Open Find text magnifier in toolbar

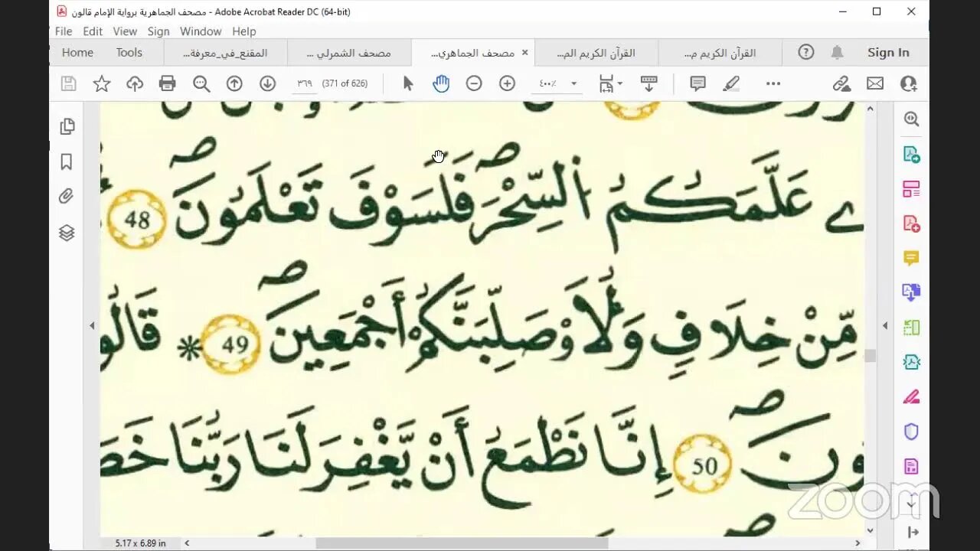click(x=201, y=83)
